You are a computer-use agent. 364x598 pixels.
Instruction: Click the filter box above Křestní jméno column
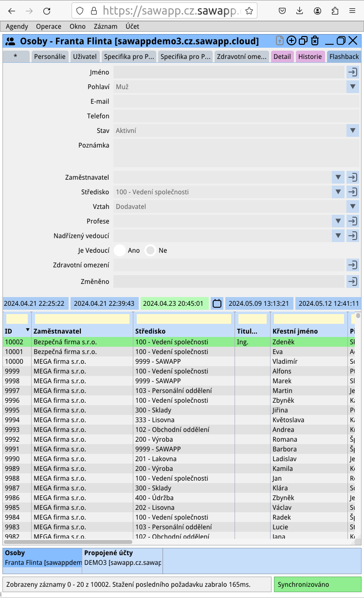(309, 319)
